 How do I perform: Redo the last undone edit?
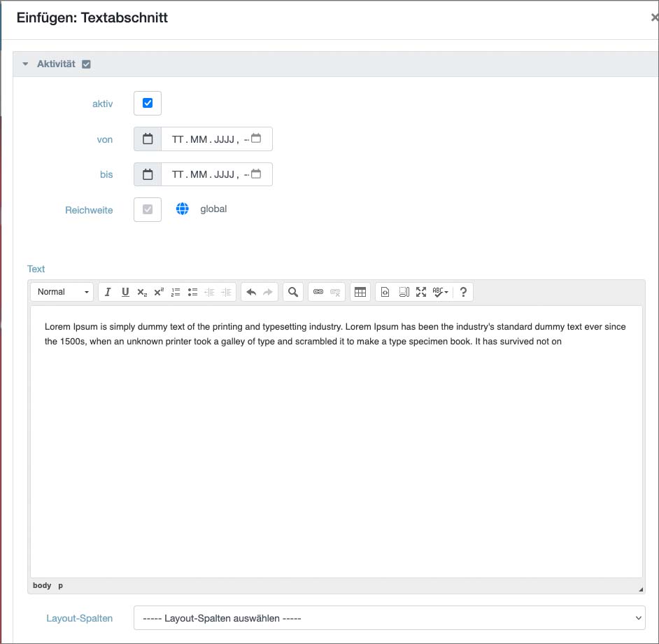pos(268,292)
